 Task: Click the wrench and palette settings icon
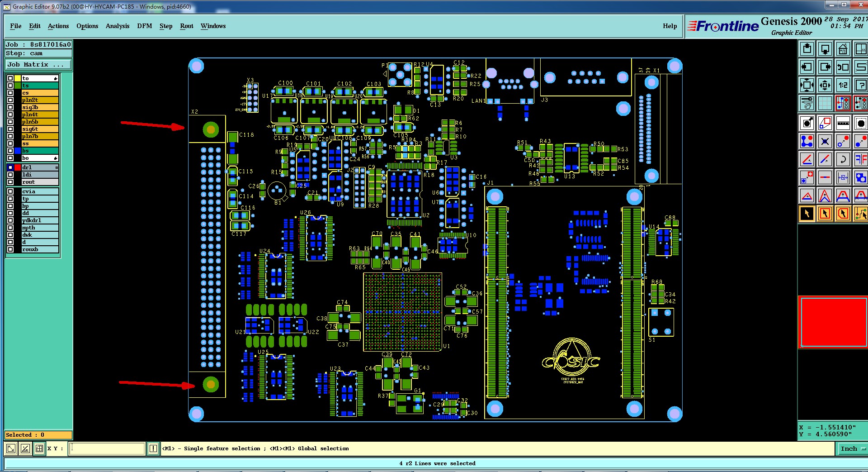point(807,103)
